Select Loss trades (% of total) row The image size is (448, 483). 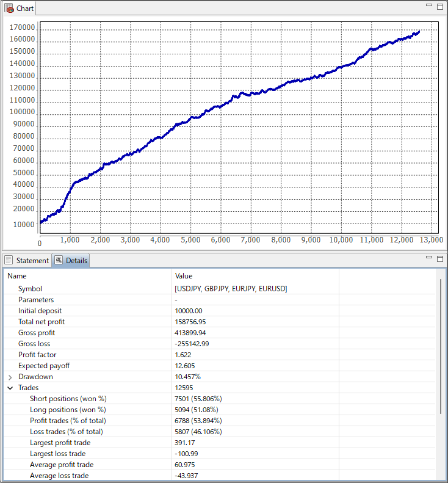[x=219, y=432]
